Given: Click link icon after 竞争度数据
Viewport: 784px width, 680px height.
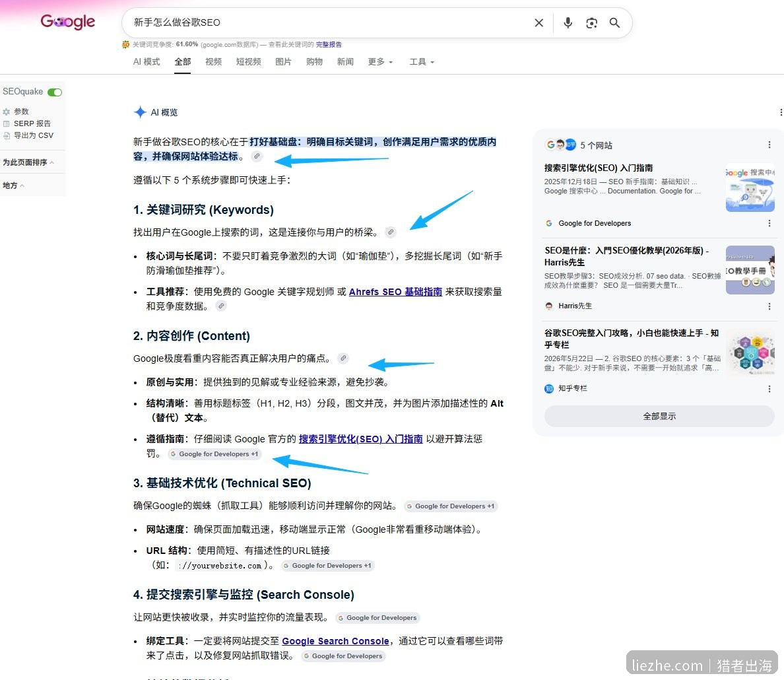Looking at the screenshot, I should [221, 306].
